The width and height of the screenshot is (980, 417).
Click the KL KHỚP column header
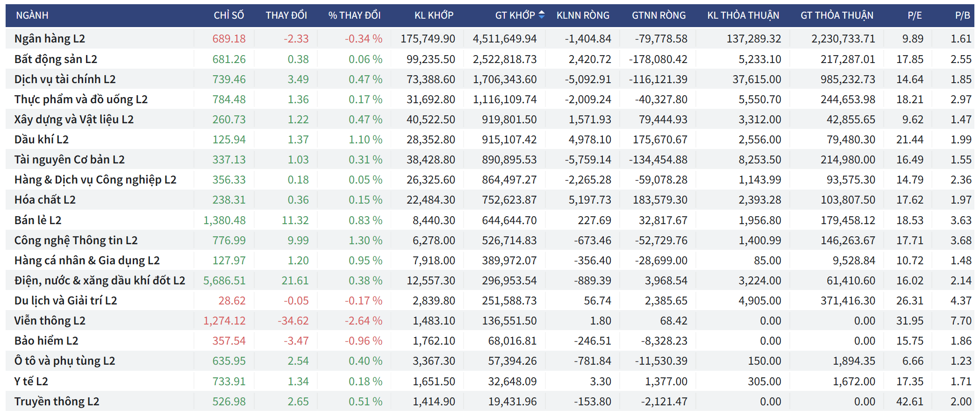(x=434, y=15)
